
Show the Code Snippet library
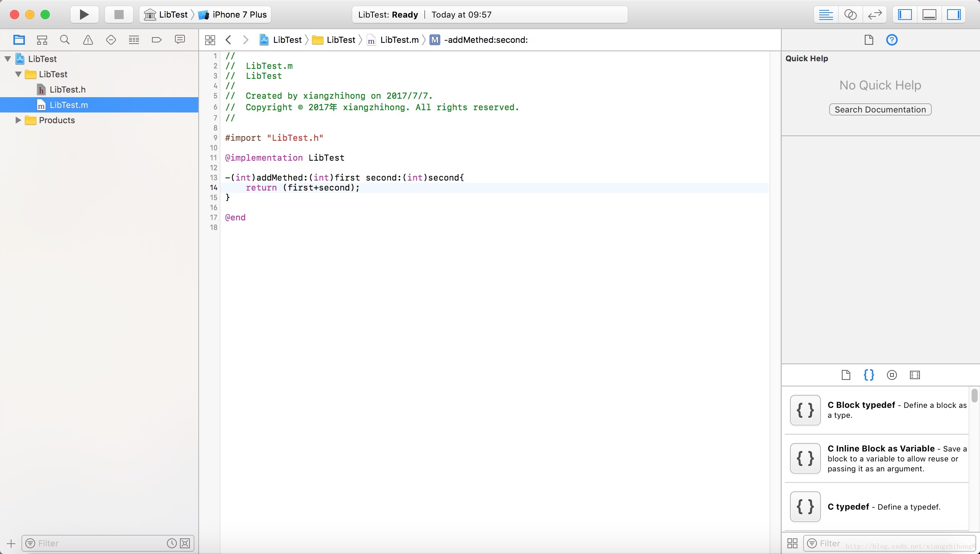click(x=869, y=375)
